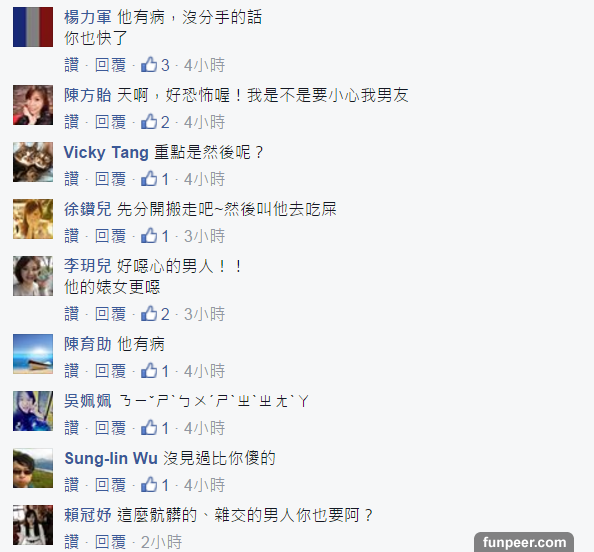This screenshot has height=552, width=594.
Task: Like 賴冠妤's comment with 讚
Action: click(x=72, y=542)
